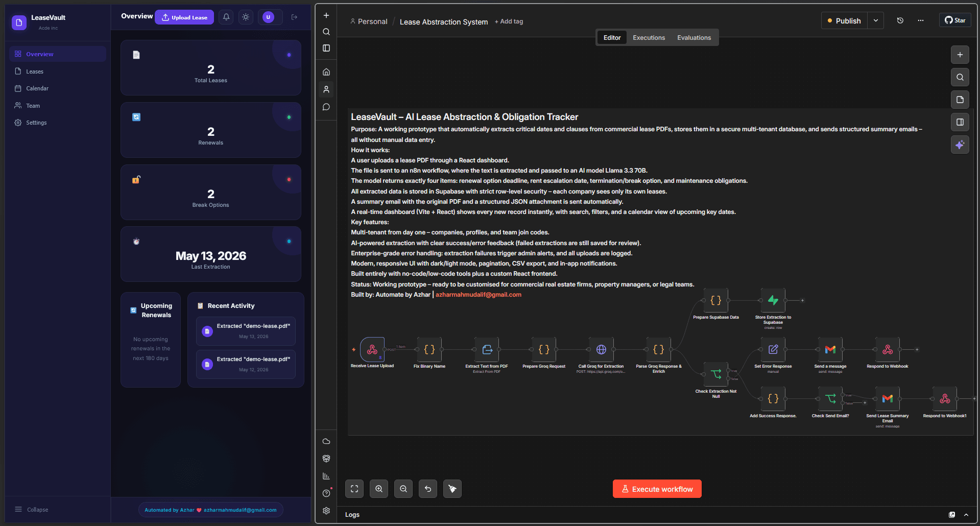Click the fit-to-view canvas button
The height and width of the screenshot is (526, 980).
[354, 489]
